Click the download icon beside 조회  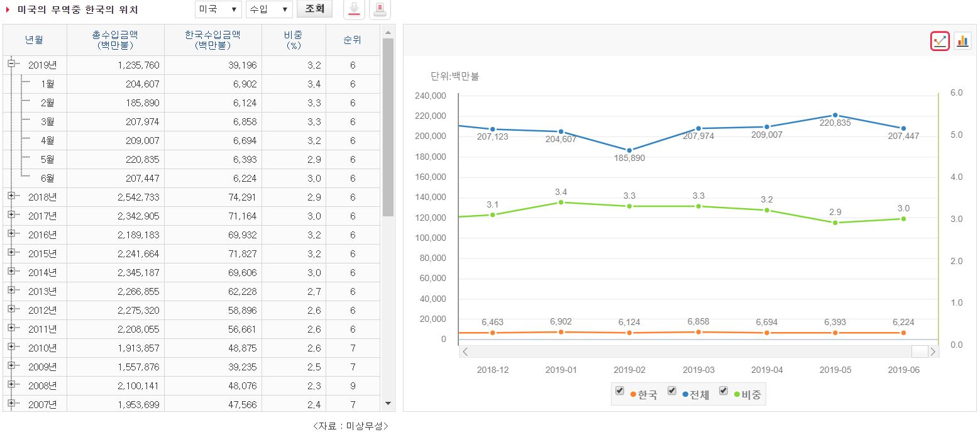pyautogui.click(x=354, y=9)
